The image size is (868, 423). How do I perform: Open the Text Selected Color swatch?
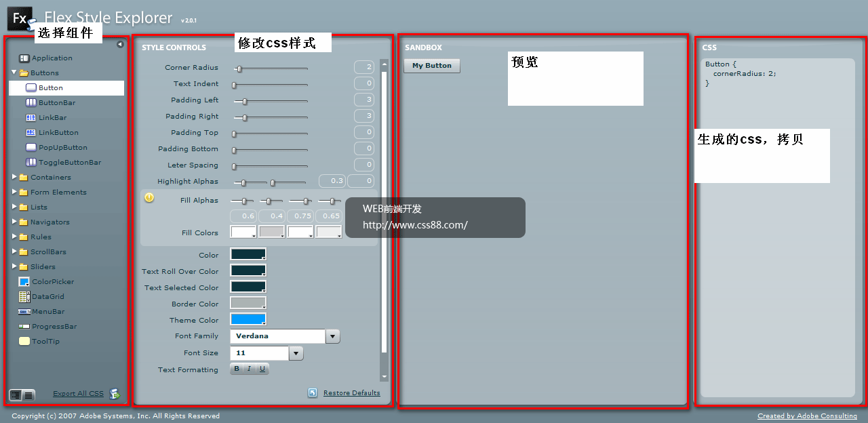[x=248, y=287]
